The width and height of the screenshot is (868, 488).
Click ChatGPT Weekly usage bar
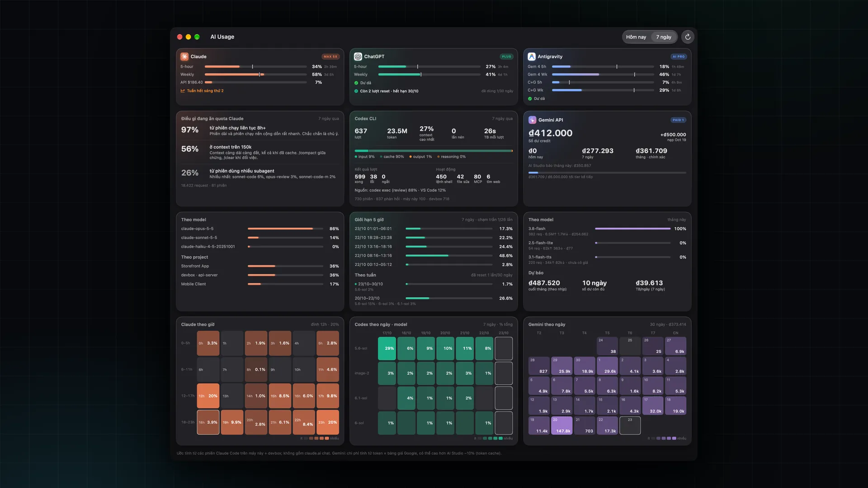click(x=429, y=75)
